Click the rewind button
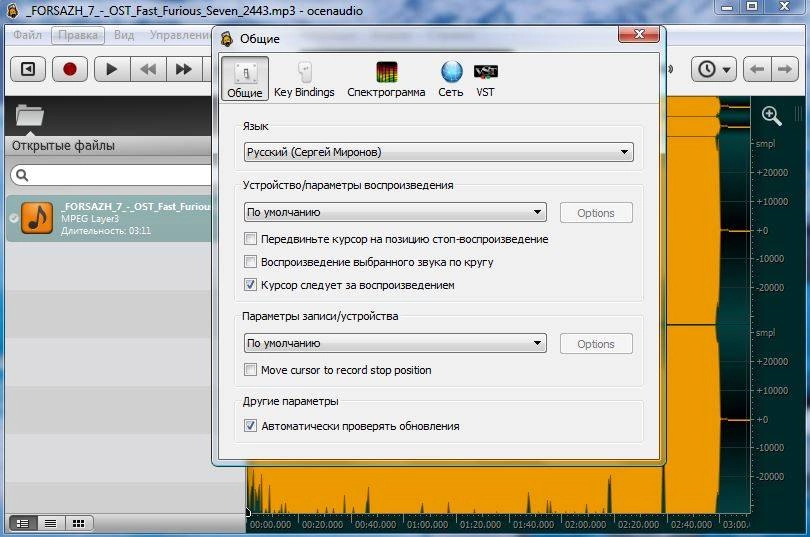Screen dimensions: 810x537 (x=148, y=69)
